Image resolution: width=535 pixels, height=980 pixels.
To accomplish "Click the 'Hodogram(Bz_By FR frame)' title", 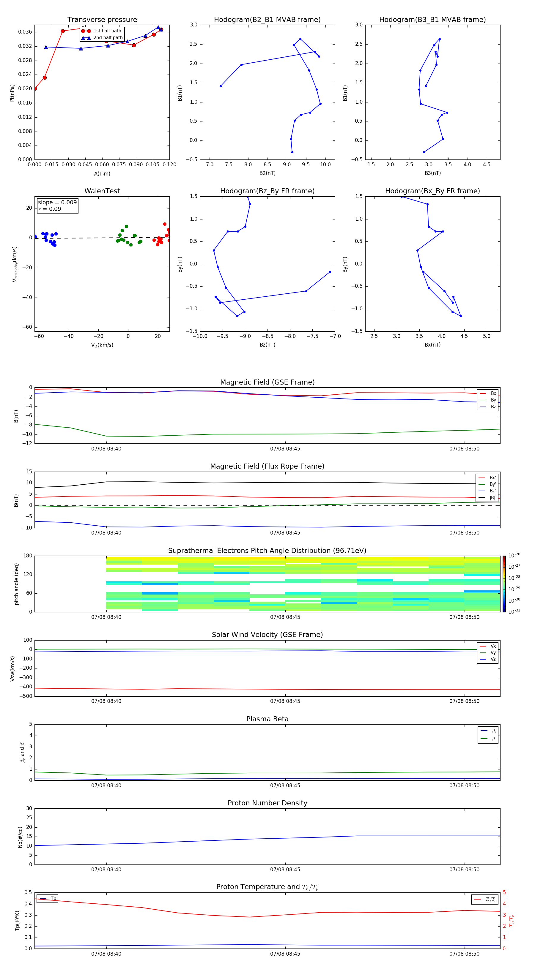I will tap(267, 191).
